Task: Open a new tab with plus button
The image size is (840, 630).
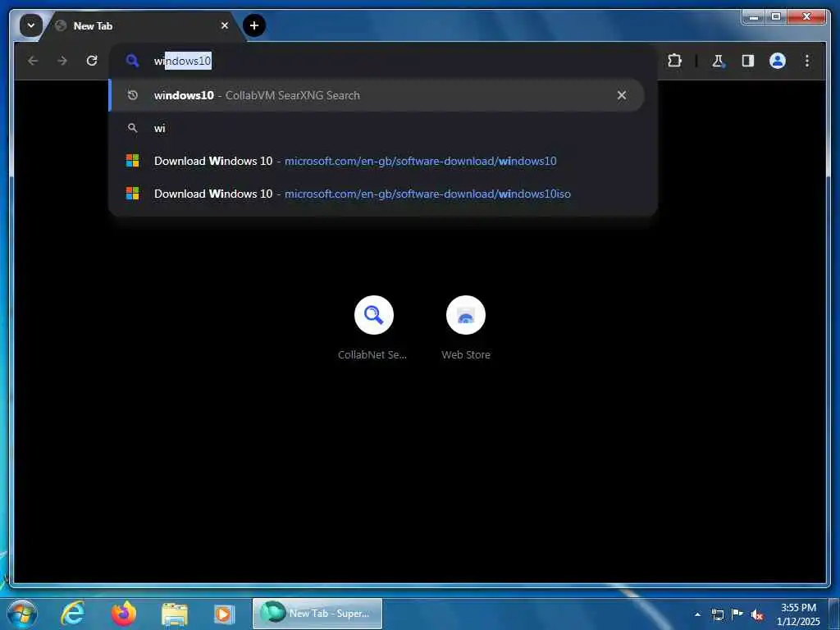Action: tap(254, 25)
